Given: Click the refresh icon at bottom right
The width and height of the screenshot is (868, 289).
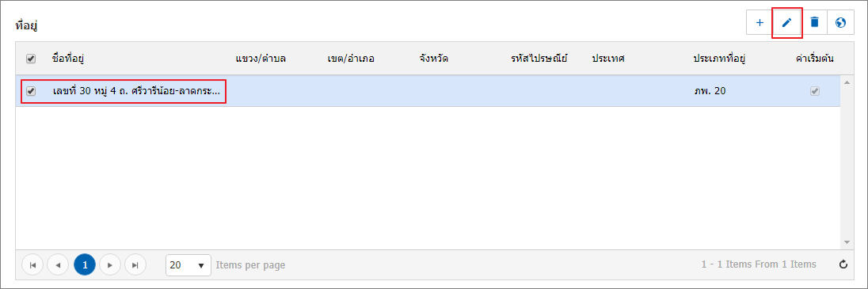Looking at the screenshot, I should pos(843,264).
